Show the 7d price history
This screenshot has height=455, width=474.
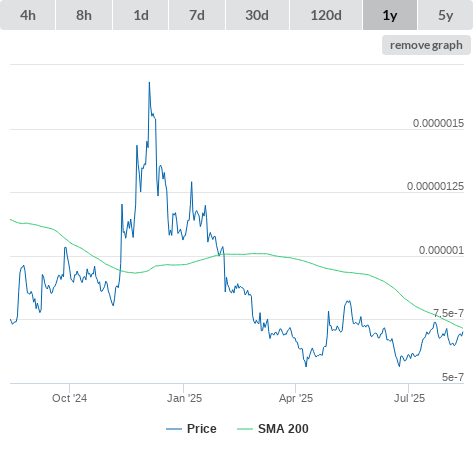coord(197,15)
